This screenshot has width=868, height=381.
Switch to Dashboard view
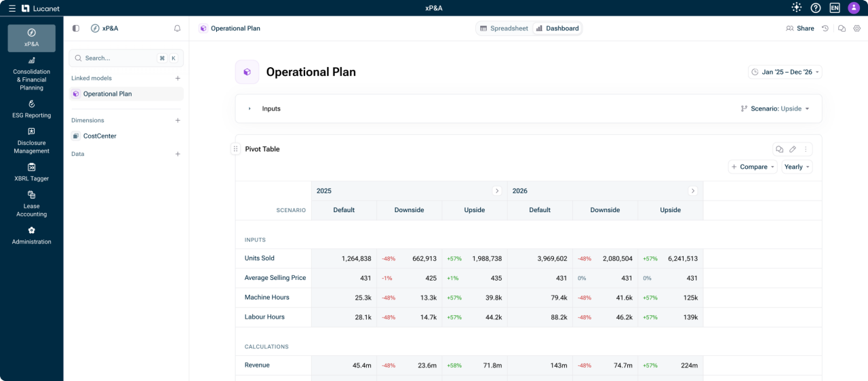pyautogui.click(x=557, y=28)
